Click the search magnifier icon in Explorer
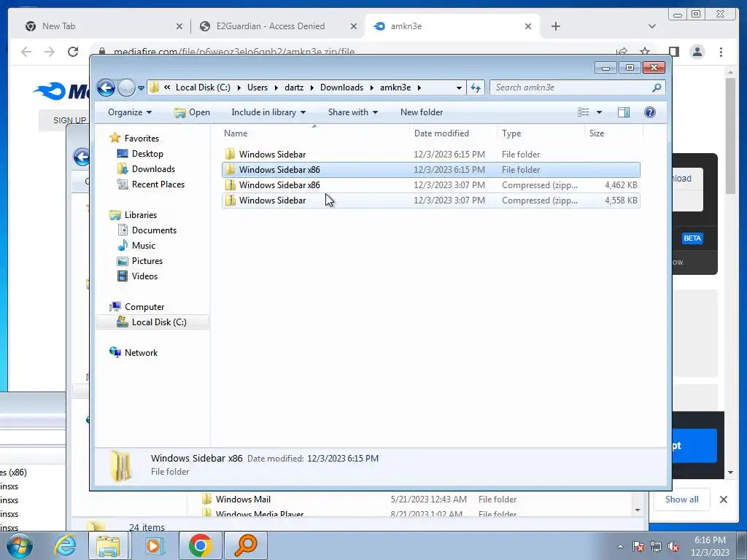This screenshot has width=747, height=560. [x=657, y=87]
